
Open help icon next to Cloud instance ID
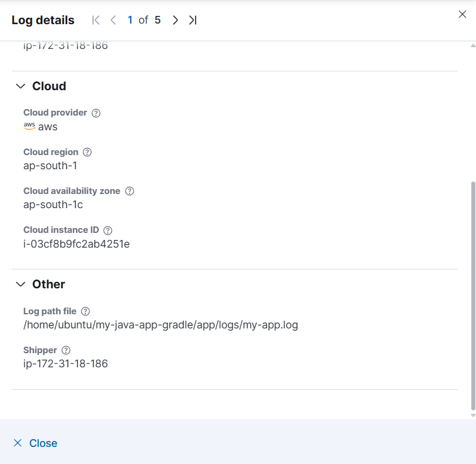pos(108,231)
